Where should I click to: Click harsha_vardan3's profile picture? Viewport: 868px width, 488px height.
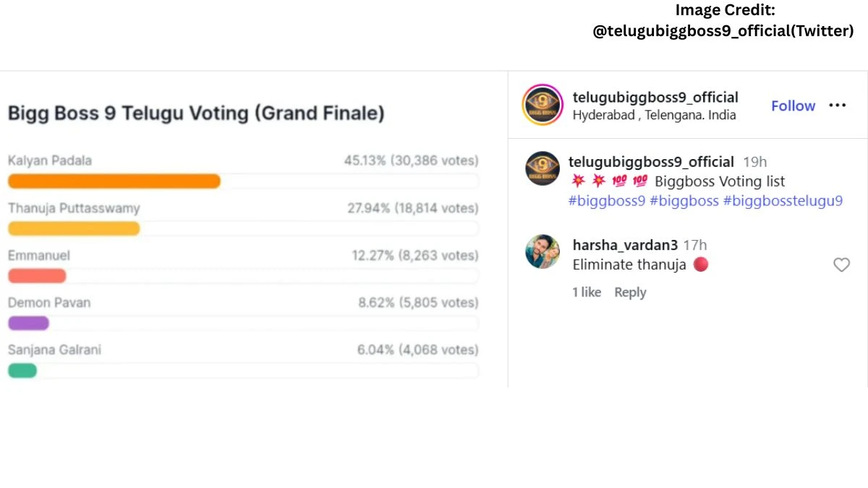(542, 252)
